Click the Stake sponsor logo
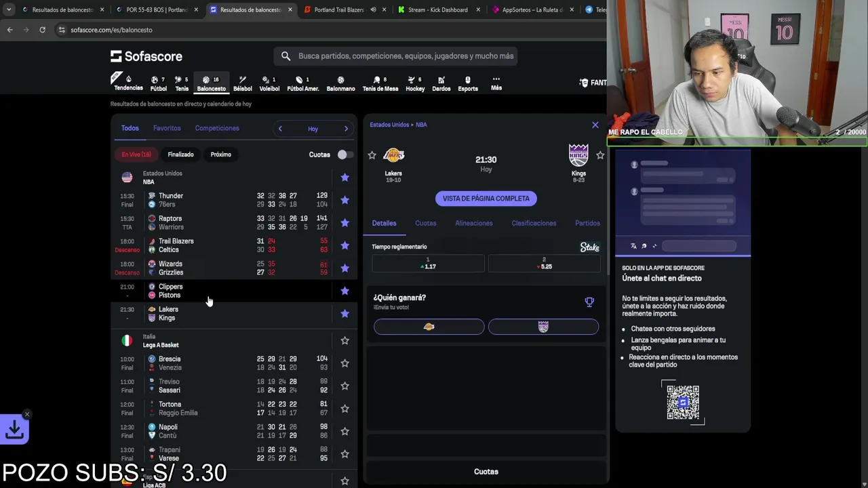 [x=590, y=247]
